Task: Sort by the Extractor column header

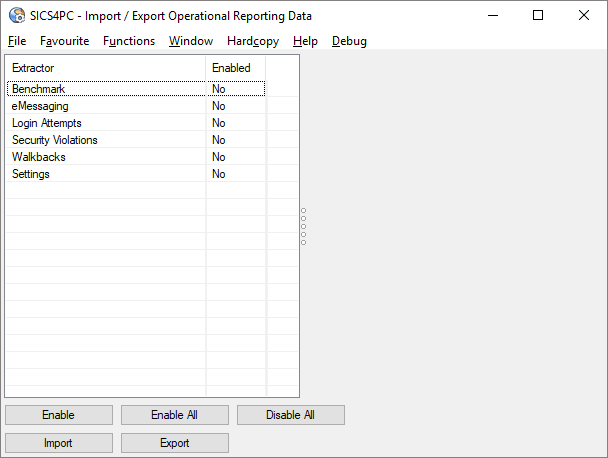Action: click(106, 68)
